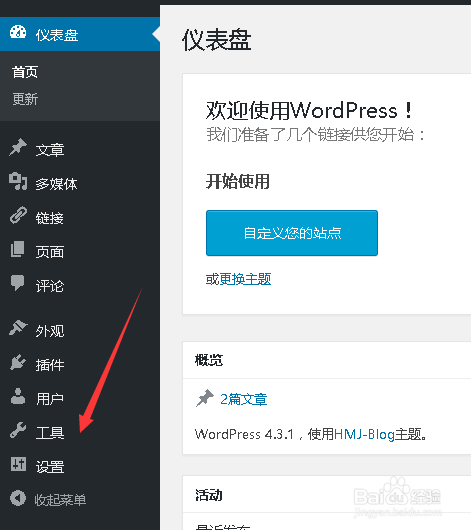Click the media icon beside 多媒体

(x=18, y=181)
